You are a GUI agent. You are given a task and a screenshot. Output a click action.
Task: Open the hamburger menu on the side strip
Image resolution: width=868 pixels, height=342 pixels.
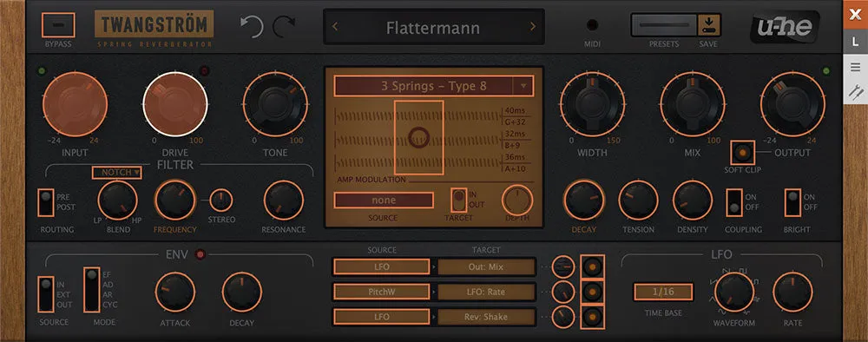coord(855,67)
